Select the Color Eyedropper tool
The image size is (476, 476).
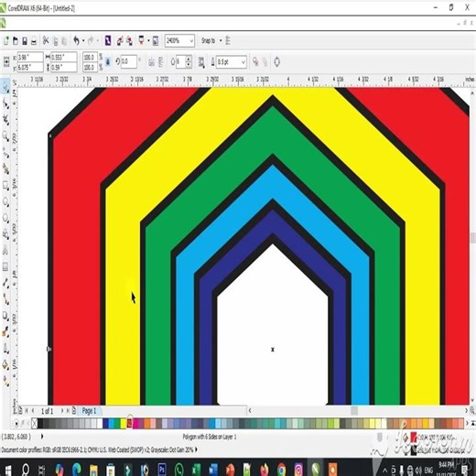5,331
